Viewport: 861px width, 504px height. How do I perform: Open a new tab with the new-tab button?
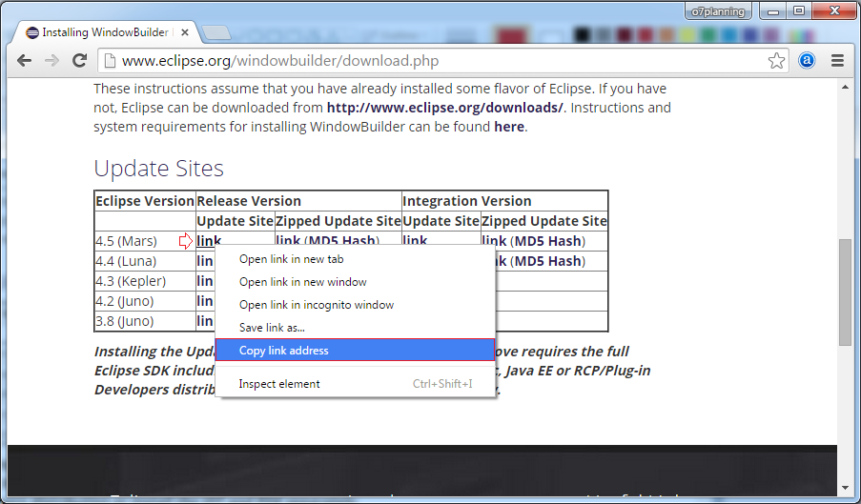[216, 33]
